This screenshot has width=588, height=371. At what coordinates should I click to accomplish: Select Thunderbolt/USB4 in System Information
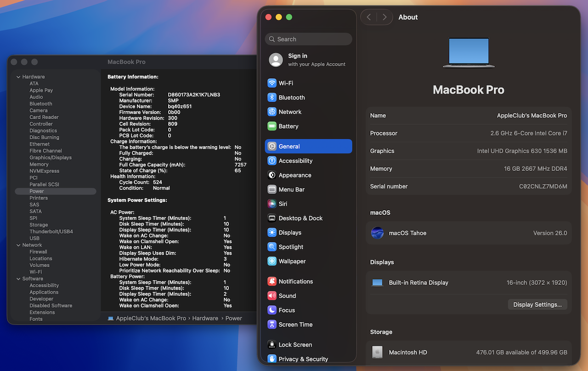click(51, 232)
